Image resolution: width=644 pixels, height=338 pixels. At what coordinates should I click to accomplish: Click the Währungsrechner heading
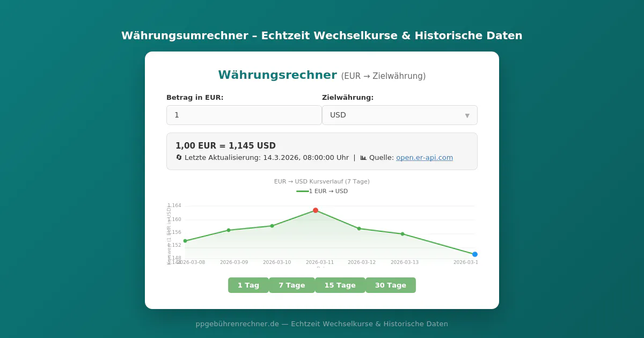pos(277,75)
